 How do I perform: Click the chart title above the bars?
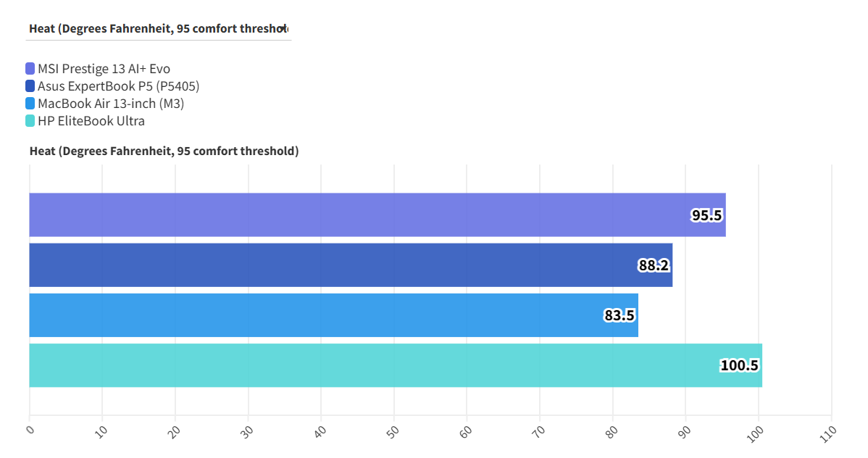click(x=164, y=151)
